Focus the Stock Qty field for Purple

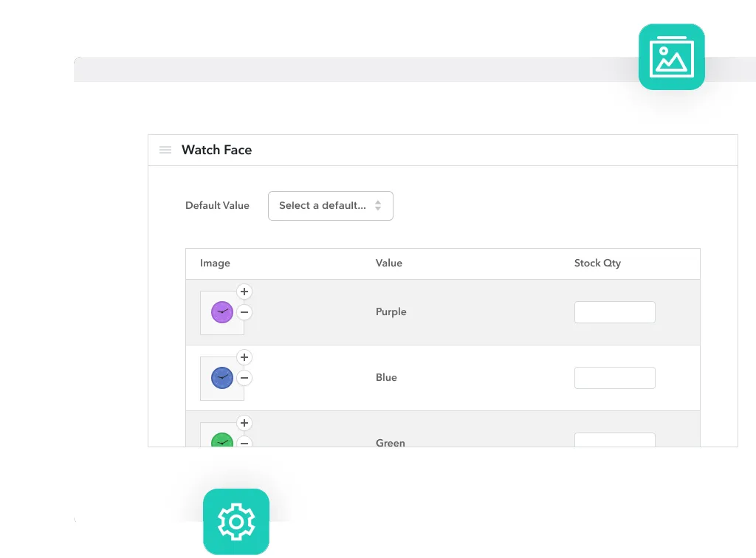(615, 312)
